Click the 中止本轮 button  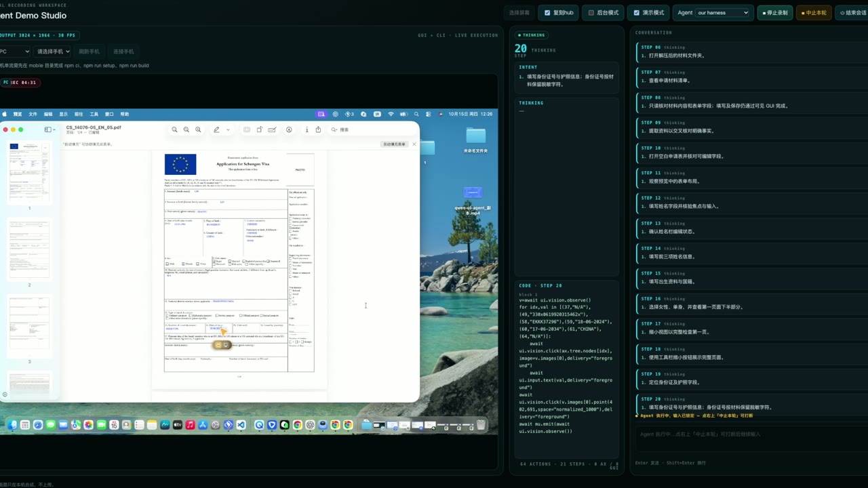point(814,13)
